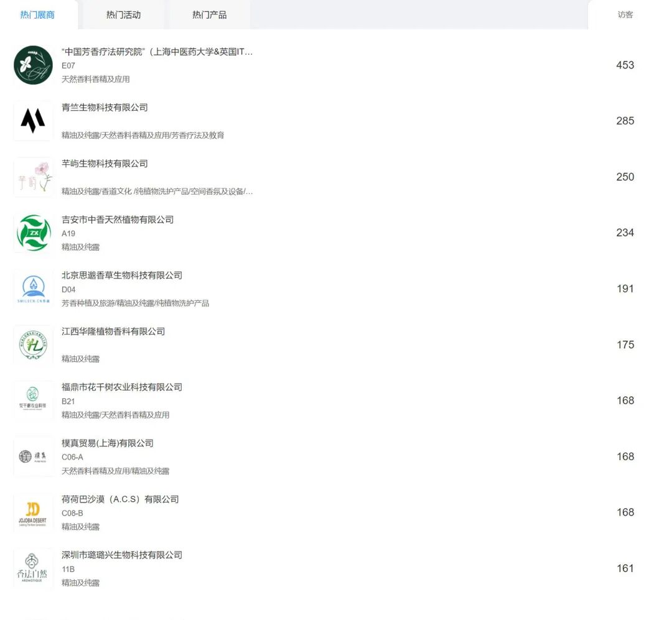672x620 pixels.
Task: Click booth number E07
Action: pyautogui.click(x=68, y=65)
